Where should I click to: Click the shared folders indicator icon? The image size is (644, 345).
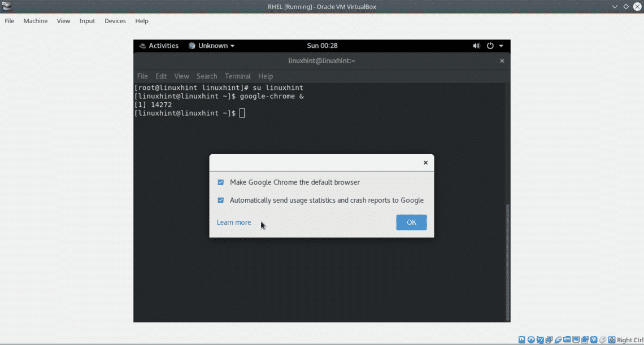(567, 340)
